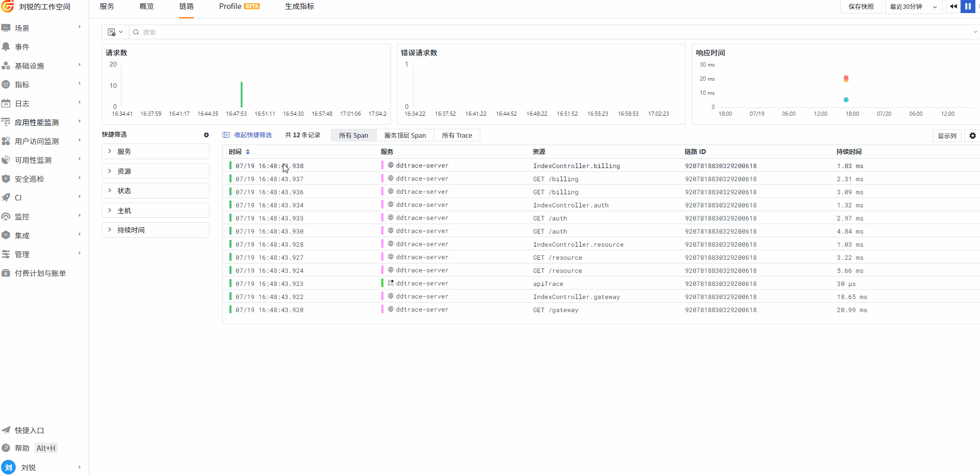This screenshot has width=980, height=475.
Task: Click the workspace logo icon
Action: [8, 6]
